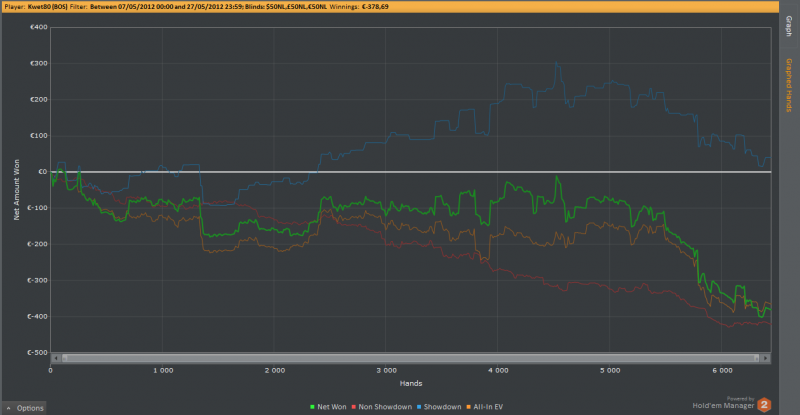Click the Hold'em Manager 2 logo
The width and height of the screenshot is (800, 415).
click(764, 405)
